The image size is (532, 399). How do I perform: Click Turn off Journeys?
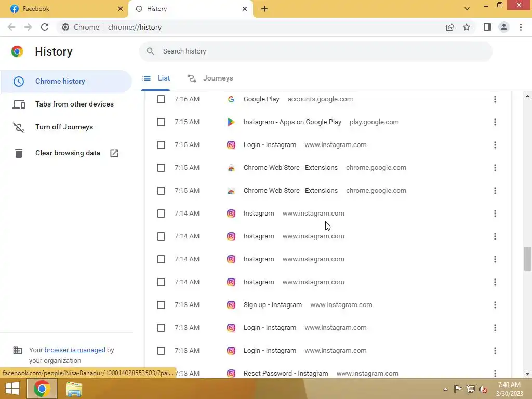click(66, 127)
